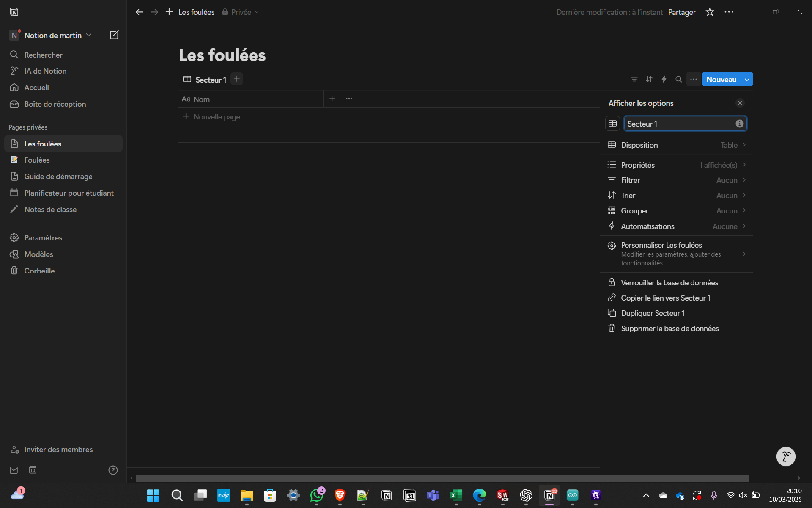Open Paramètres
The image size is (812, 508).
[x=63, y=238]
